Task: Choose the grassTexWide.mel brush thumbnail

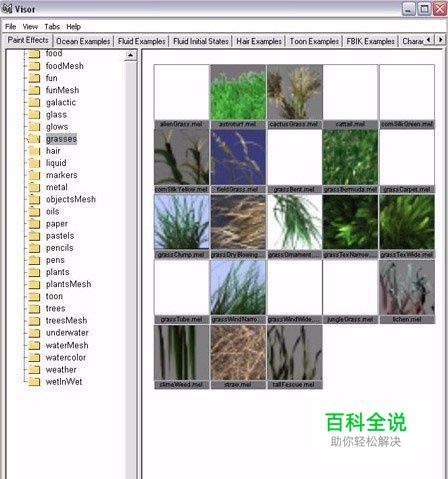Action: 407,222
